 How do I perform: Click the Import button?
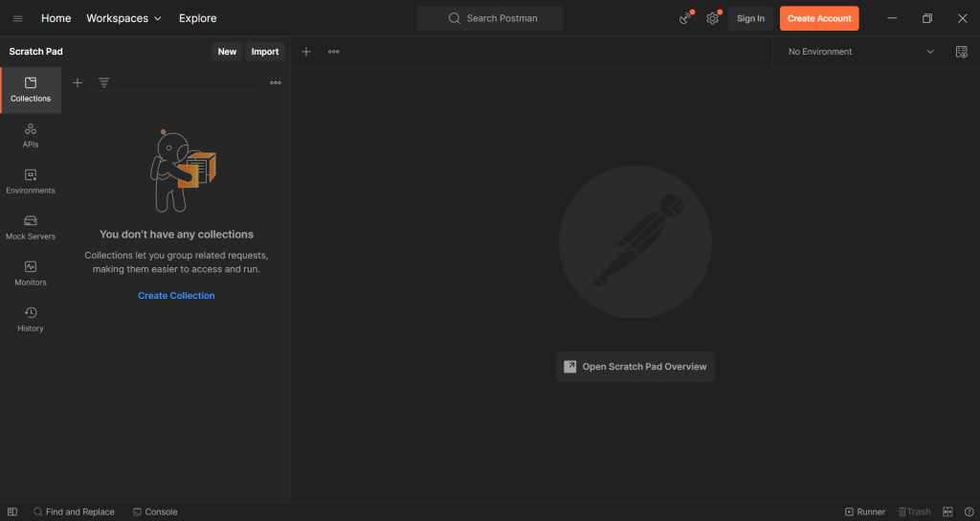click(265, 52)
